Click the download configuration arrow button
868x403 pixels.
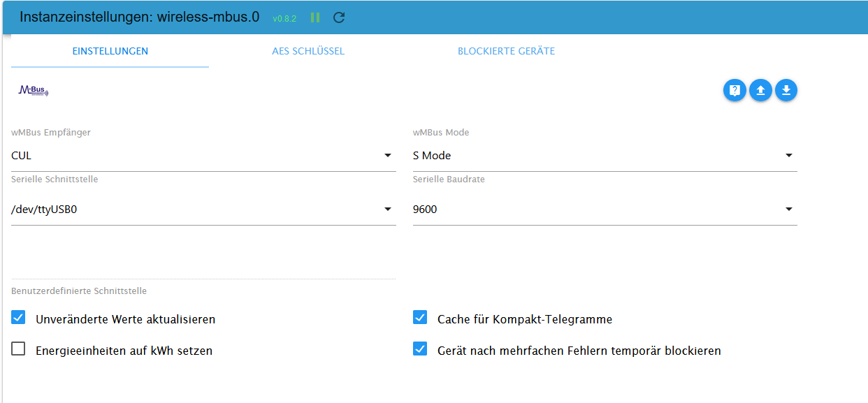tap(786, 90)
